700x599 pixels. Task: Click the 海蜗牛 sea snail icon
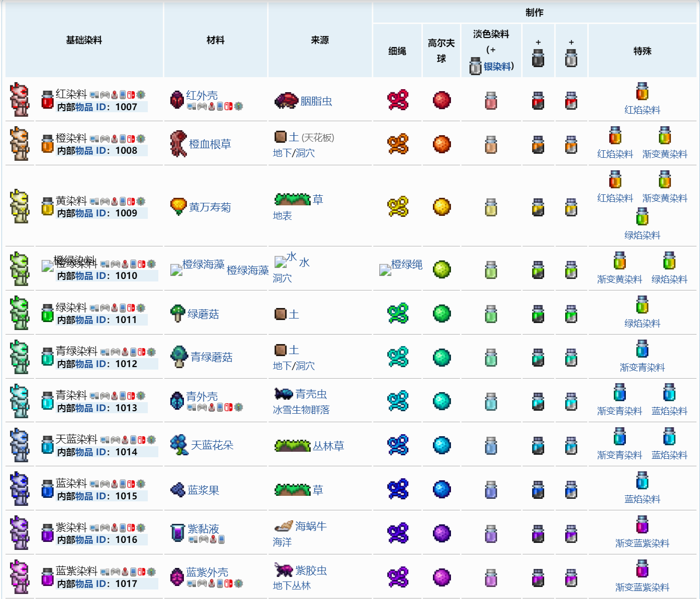tap(284, 526)
